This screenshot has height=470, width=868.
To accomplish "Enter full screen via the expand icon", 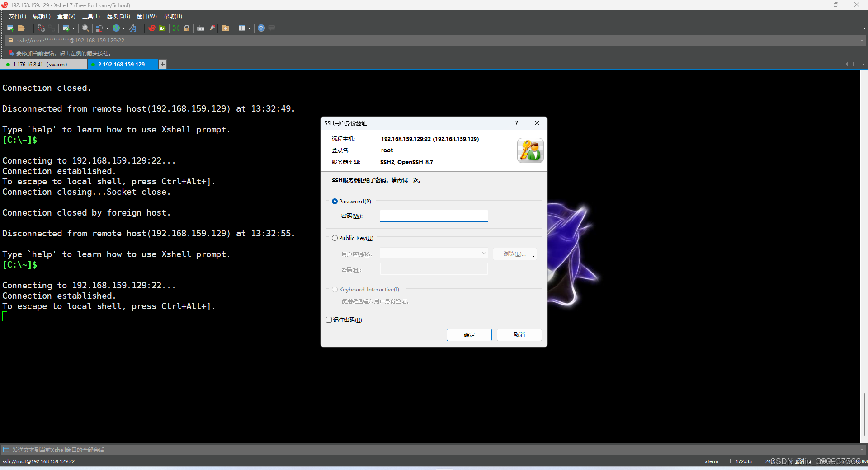I will point(176,28).
